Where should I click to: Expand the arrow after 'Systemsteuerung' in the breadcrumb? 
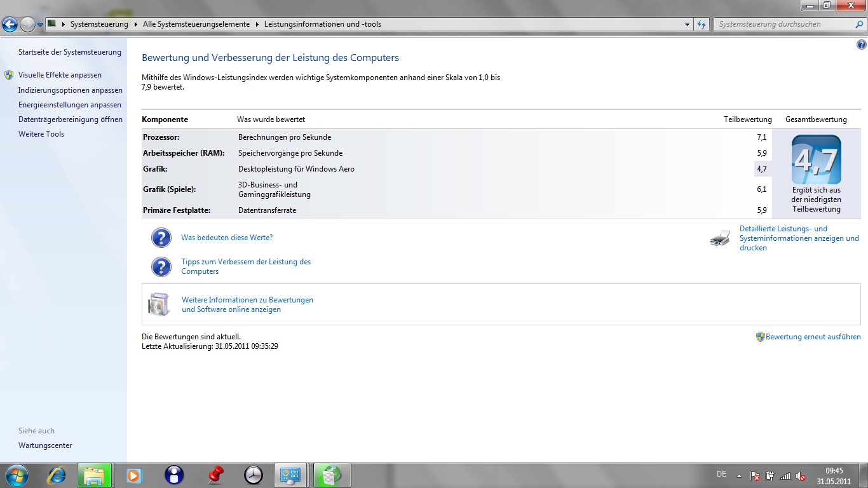(x=135, y=24)
